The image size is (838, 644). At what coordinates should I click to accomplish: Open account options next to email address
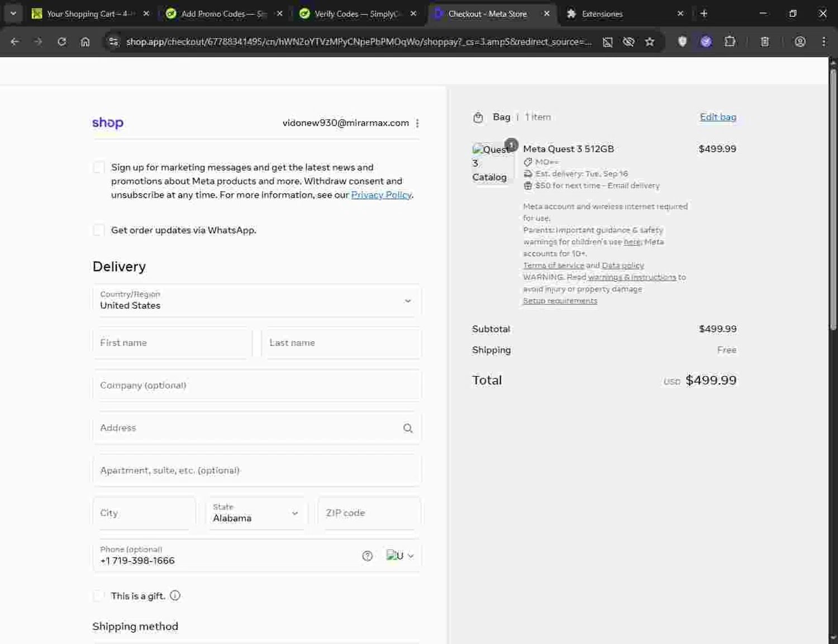coord(417,123)
